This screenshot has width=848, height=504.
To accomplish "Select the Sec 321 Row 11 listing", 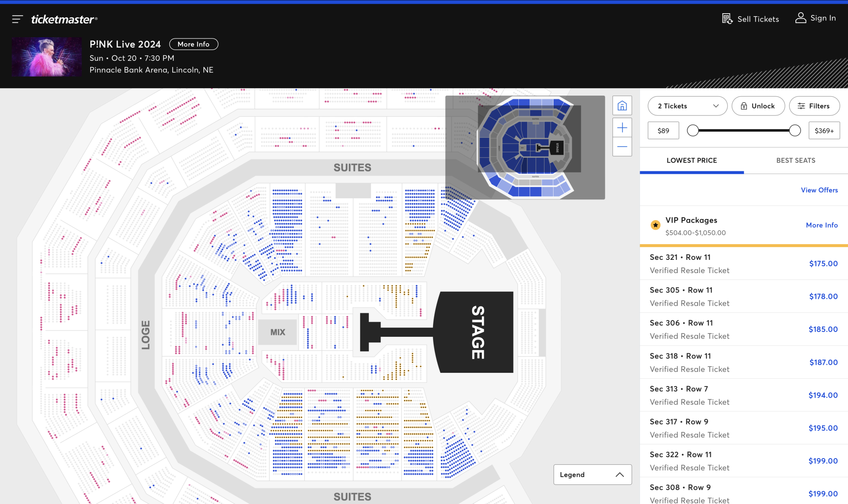I will point(742,263).
